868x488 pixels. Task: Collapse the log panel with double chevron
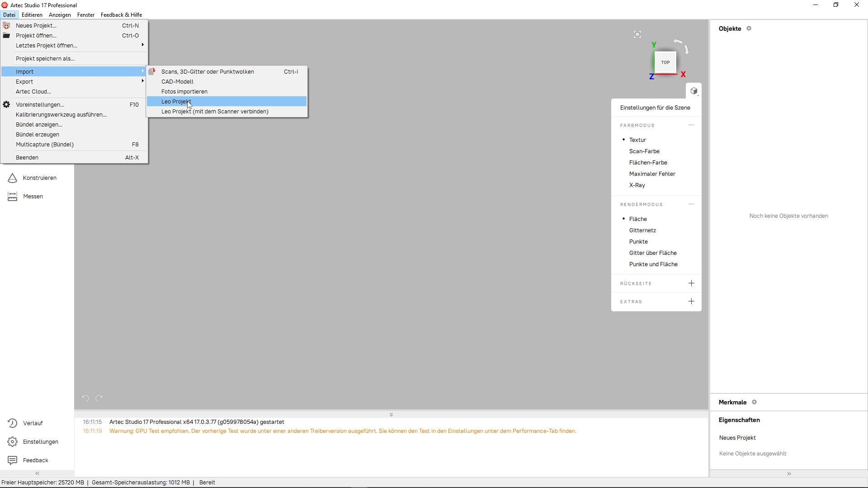[391, 414]
